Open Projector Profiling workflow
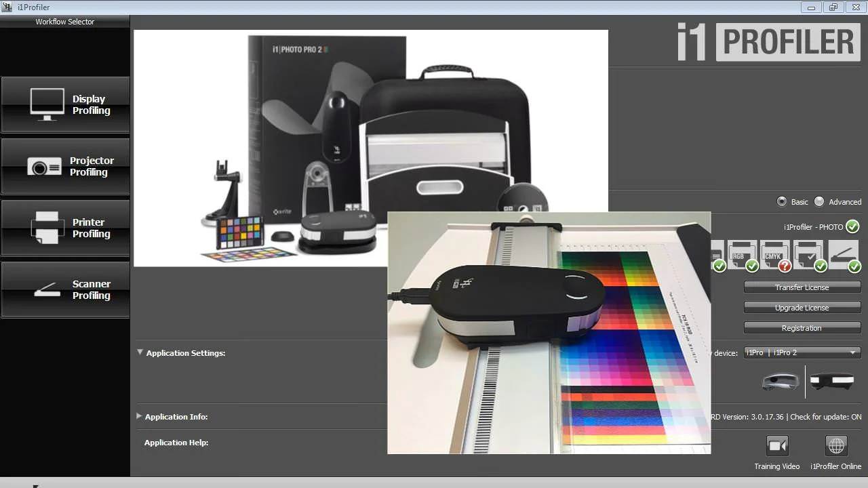This screenshot has height=488, width=868. click(x=65, y=166)
